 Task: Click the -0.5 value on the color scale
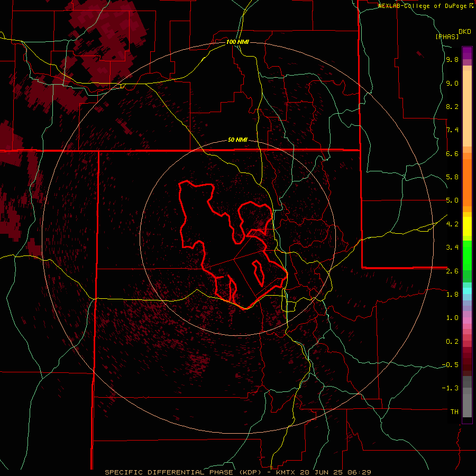(450, 365)
